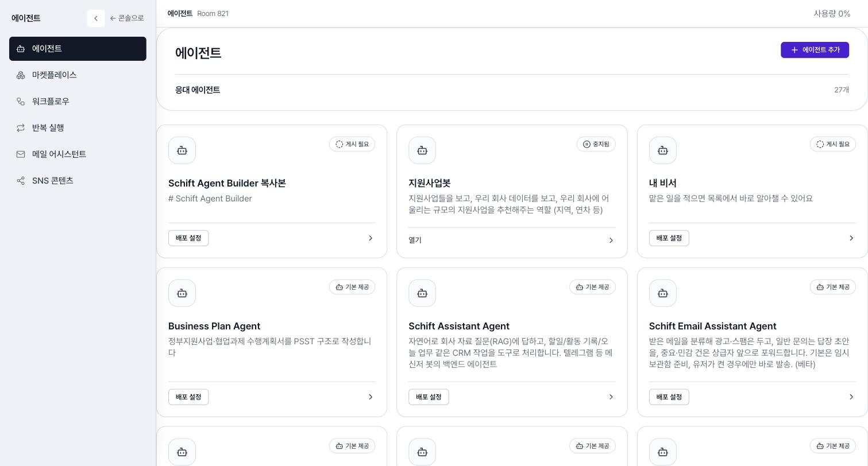Click 배포 설정 on Schift Assistant Agent
868x466 pixels.
point(429,397)
